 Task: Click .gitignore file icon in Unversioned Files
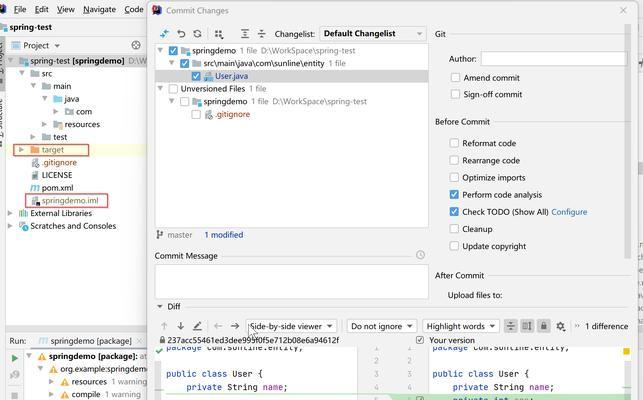tap(209, 114)
